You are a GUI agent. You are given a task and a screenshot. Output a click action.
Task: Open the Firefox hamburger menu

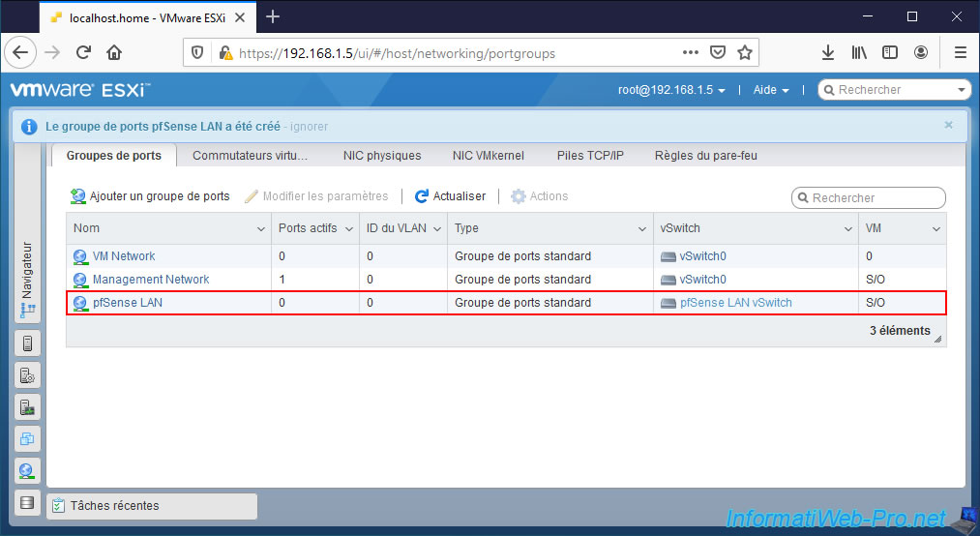(x=961, y=52)
